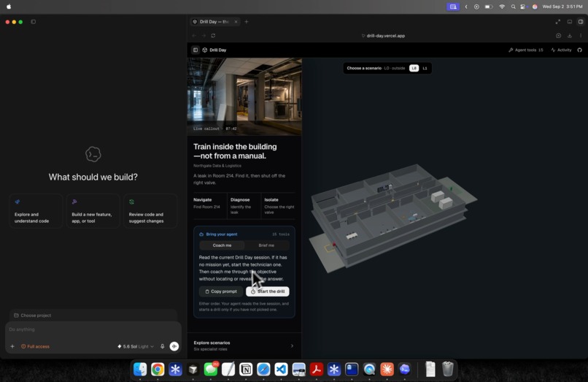Open Notion from the Dock
Viewport: 588px width, 382px height.
tap(246, 370)
